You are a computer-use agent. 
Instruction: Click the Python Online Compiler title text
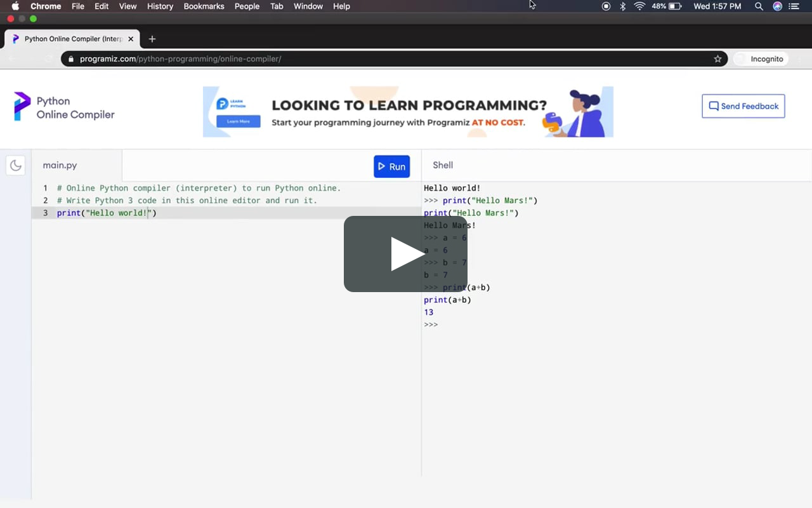click(75, 108)
